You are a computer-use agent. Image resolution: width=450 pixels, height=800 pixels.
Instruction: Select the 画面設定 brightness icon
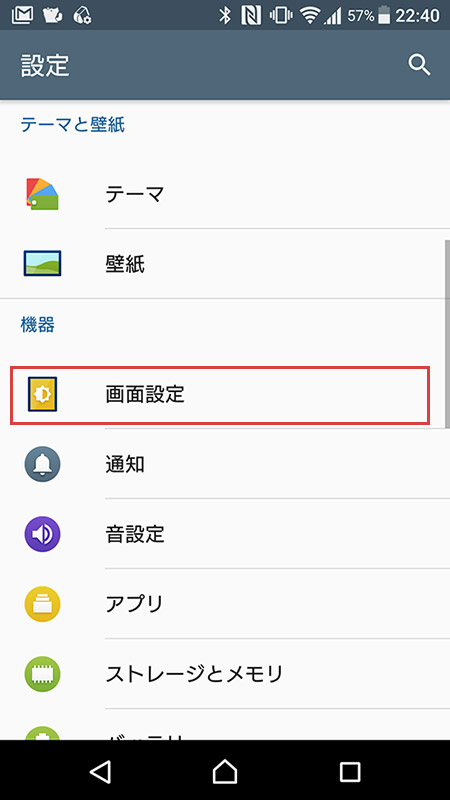pyautogui.click(x=42, y=394)
